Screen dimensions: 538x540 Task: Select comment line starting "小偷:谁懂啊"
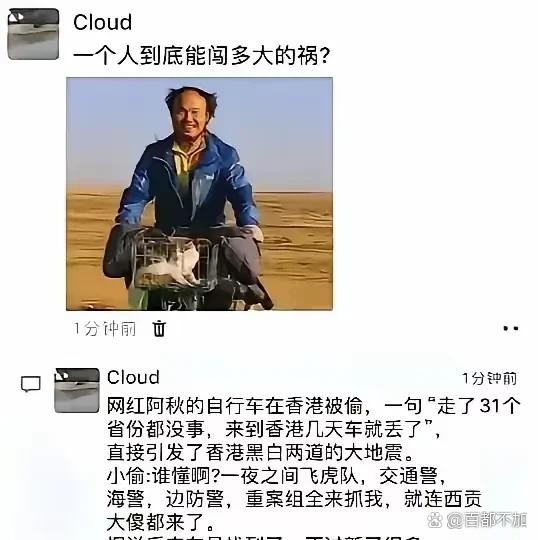coord(276,476)
